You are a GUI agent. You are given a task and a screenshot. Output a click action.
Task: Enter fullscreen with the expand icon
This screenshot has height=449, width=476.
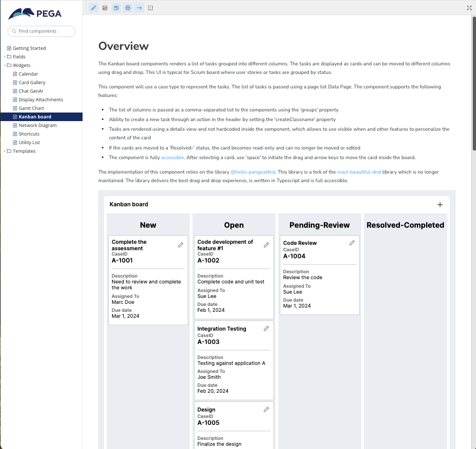point(470,8)
